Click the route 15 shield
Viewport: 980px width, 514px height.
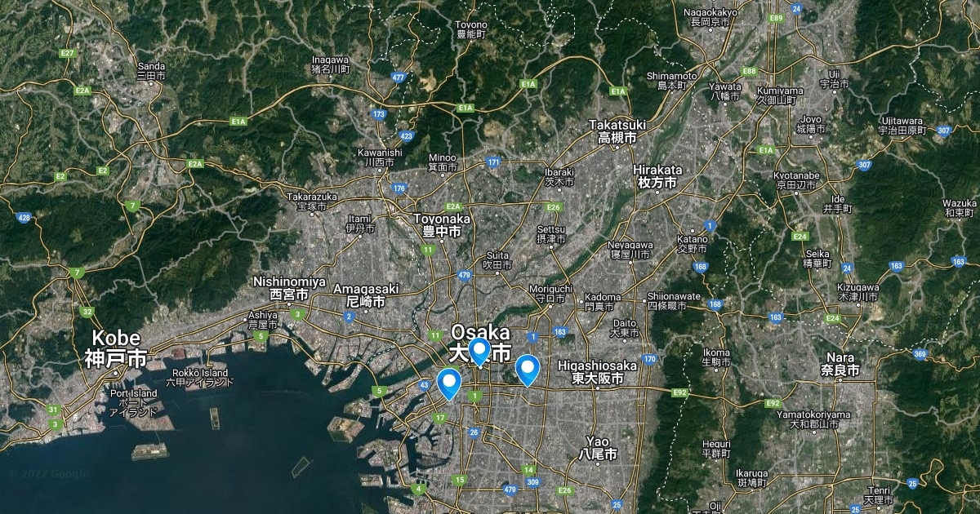(x=460, y=480)
